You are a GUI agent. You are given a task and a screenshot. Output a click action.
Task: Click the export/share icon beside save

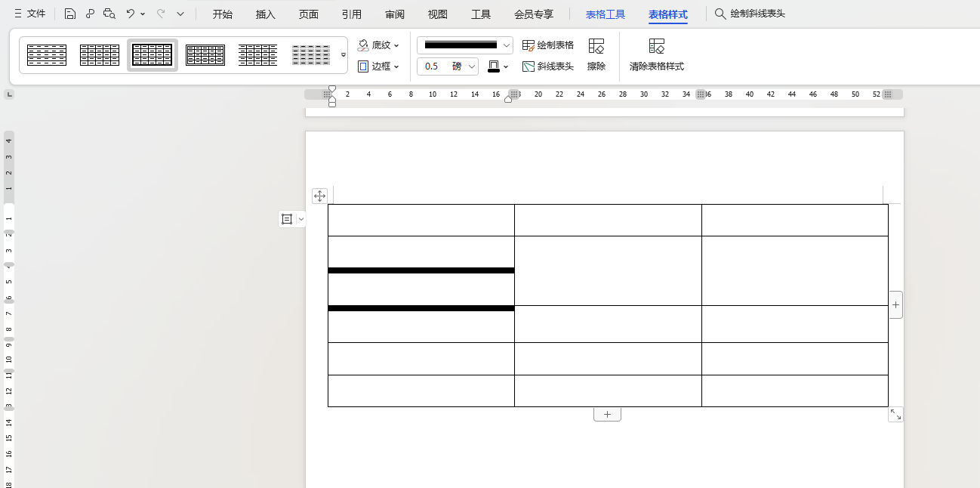[90, 14]
